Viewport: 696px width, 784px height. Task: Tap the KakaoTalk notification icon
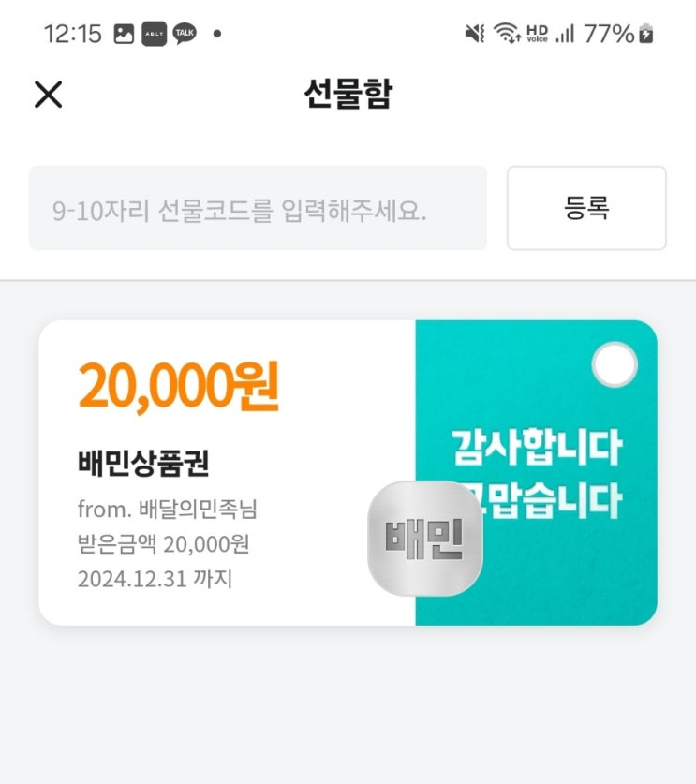point(185,35)
